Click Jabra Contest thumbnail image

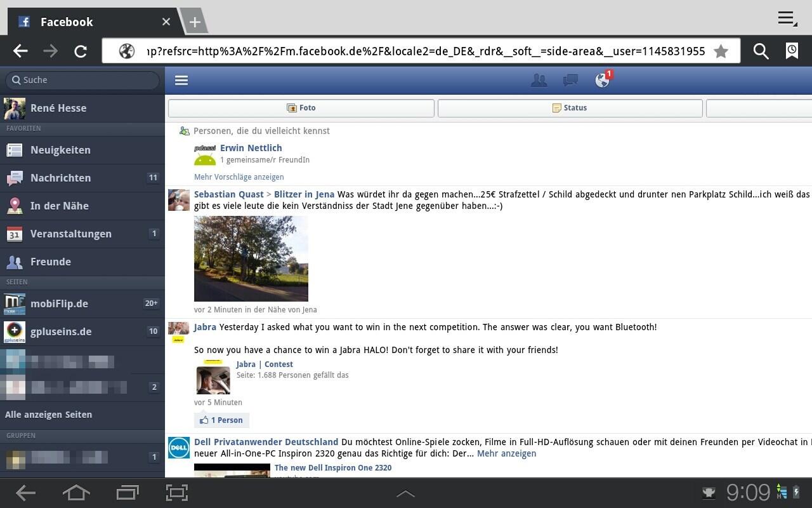(x=213, y=377)
